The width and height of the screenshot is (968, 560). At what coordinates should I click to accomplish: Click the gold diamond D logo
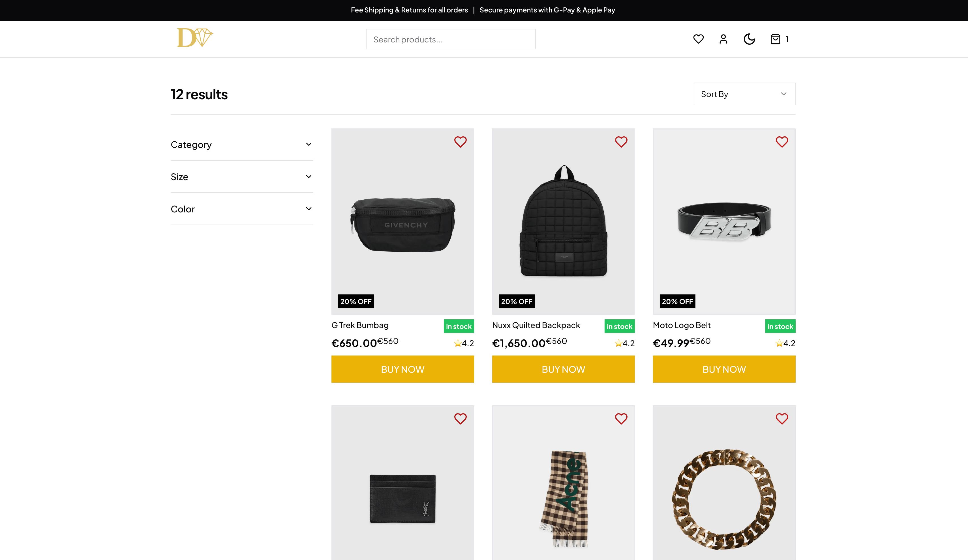click(x=194, y=38)
